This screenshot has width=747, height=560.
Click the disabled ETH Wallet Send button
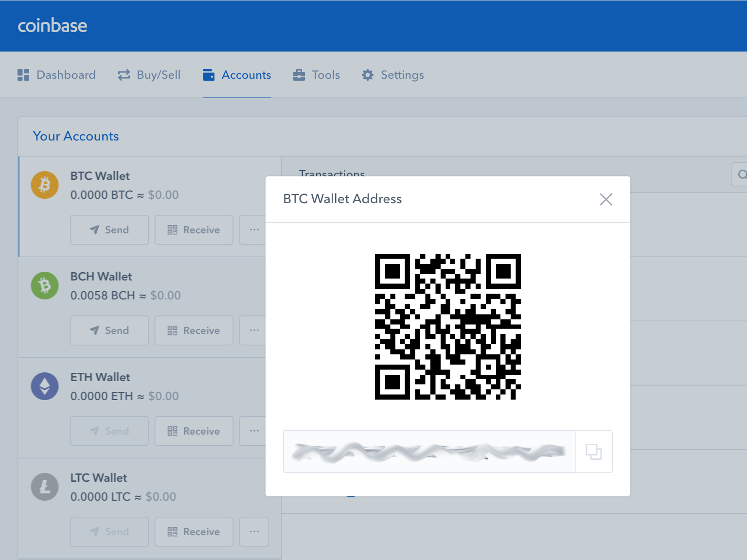pyautogui.click(x=109, y=431)
